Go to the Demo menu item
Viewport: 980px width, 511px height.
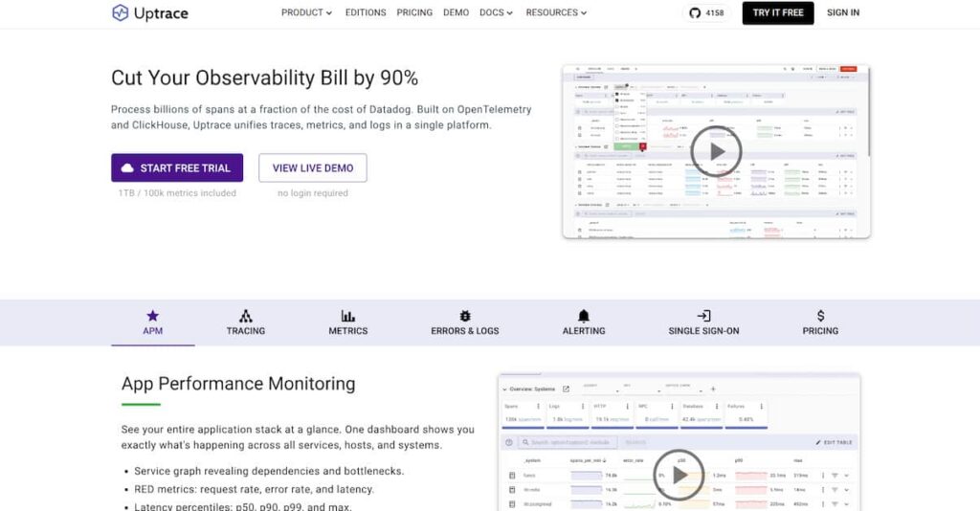point(457,12)
